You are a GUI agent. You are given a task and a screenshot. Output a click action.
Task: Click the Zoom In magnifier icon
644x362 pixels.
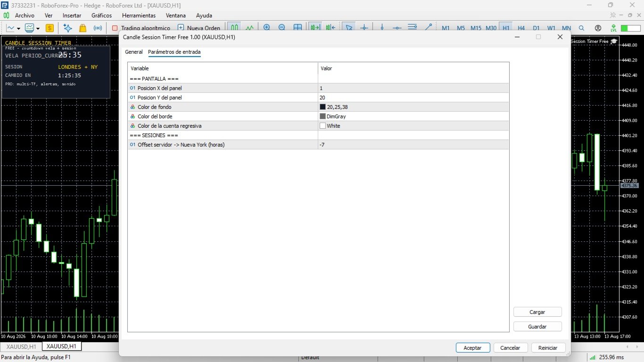pos(267,28)
